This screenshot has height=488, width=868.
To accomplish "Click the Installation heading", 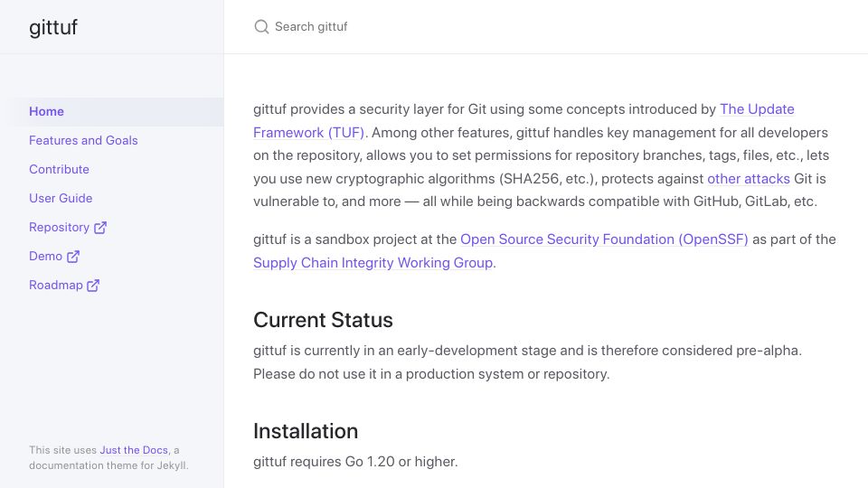I will point(306,431).
